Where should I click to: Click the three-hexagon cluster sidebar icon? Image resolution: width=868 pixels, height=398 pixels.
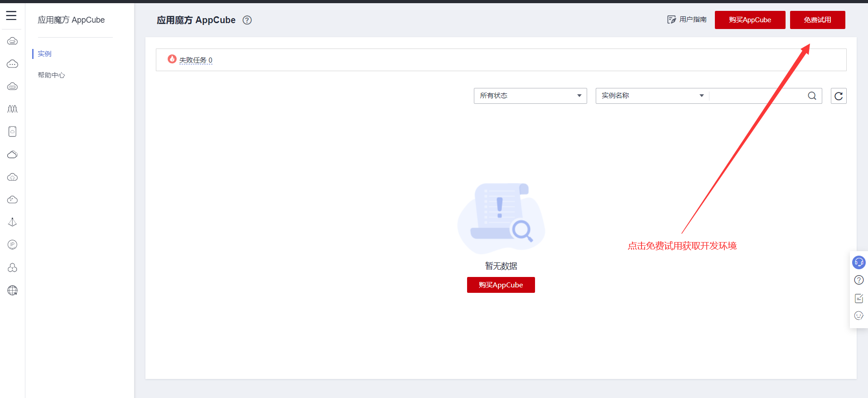click(13, 267)
